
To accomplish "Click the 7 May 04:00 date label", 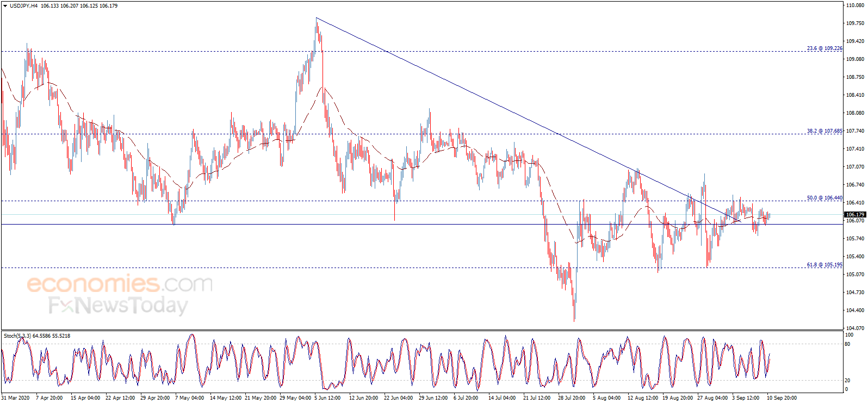I will pyautogui.click(x=189, y=398).
